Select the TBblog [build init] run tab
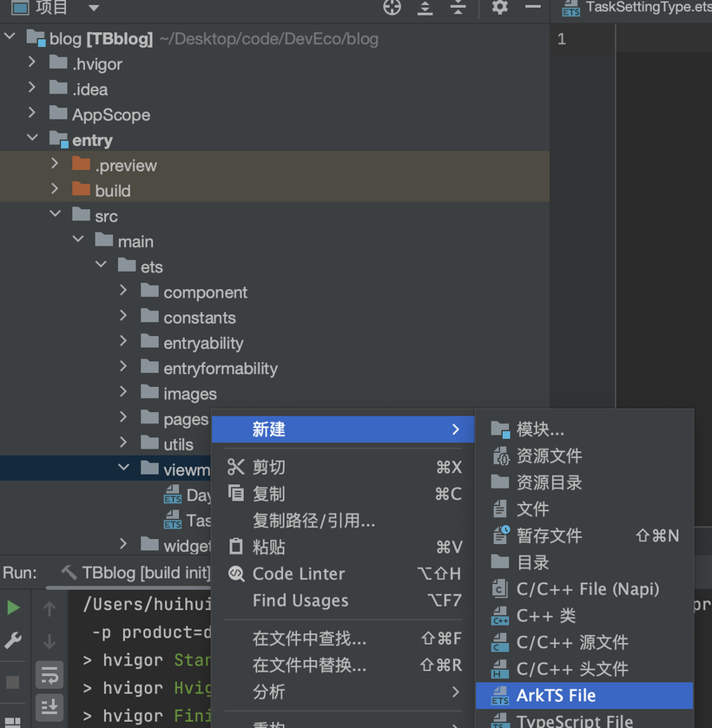 coord(145,573)
